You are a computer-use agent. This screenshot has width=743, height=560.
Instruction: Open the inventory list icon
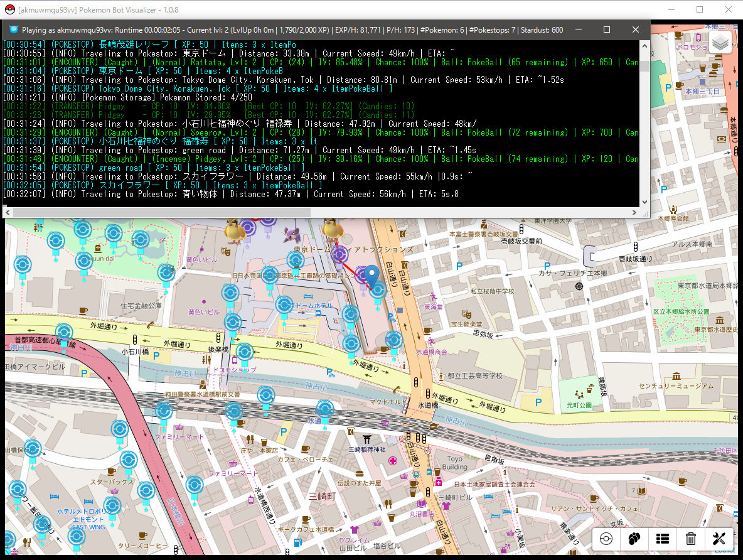tap(663, 539)
